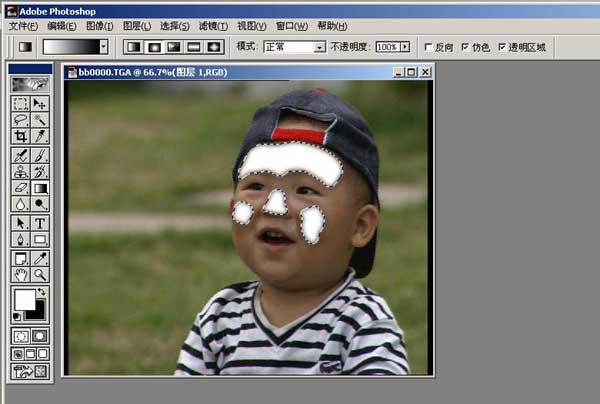Select the Magic Wand tool

[x=40, y=120]
